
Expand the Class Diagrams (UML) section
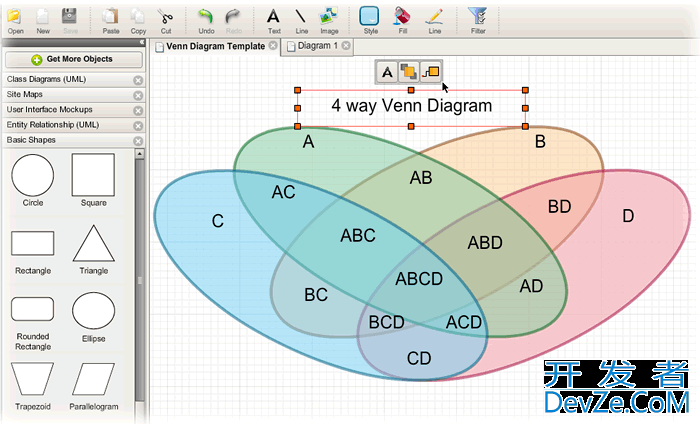click(65, 79)
